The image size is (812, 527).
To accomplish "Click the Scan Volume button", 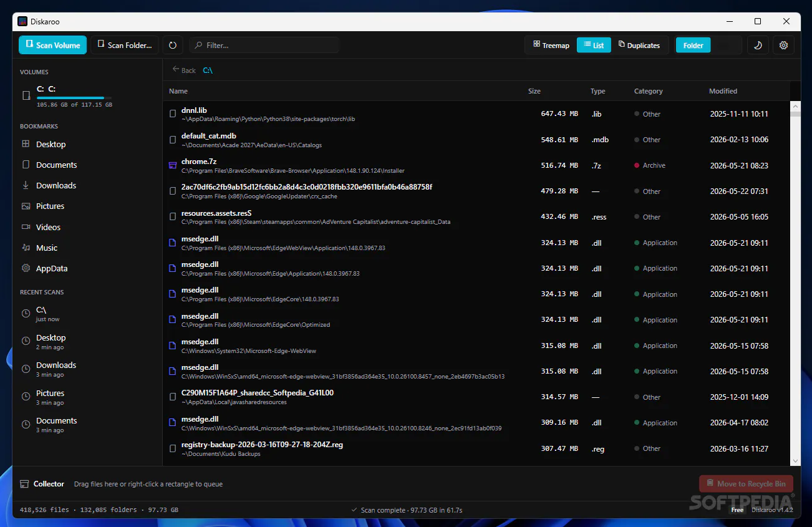I will click(x=52, y=45).
